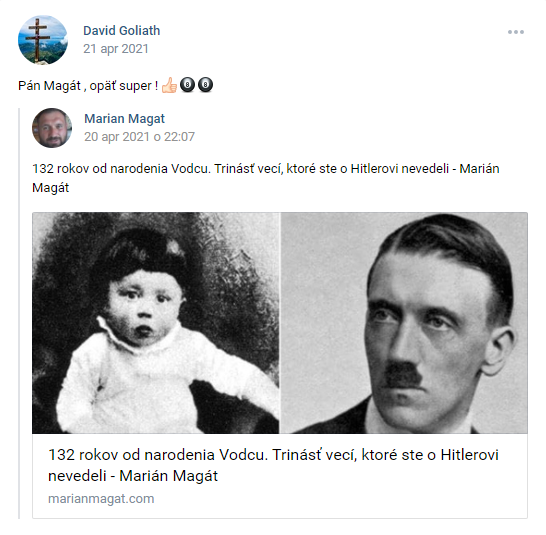This screenshot has height=535, width=546.
Task: Click the reposted text starting '132 rokov'
Action: tap(266, 178)
